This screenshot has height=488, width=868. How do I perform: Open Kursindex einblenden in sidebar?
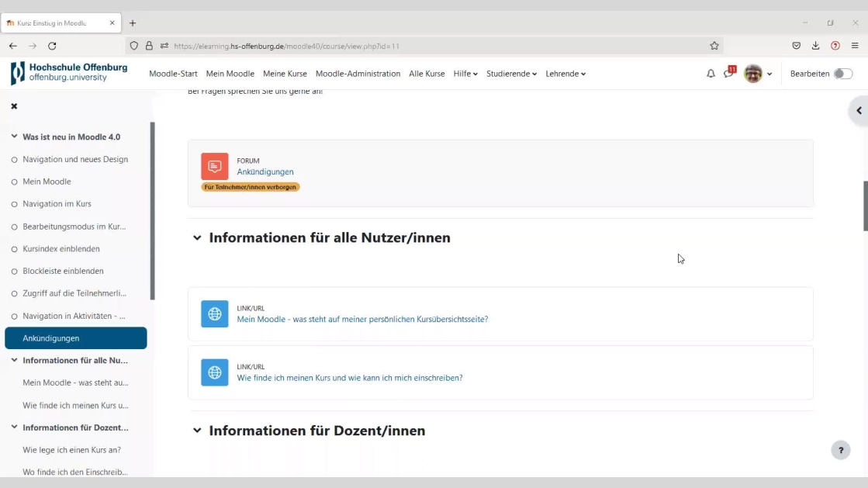pos(61,249)
